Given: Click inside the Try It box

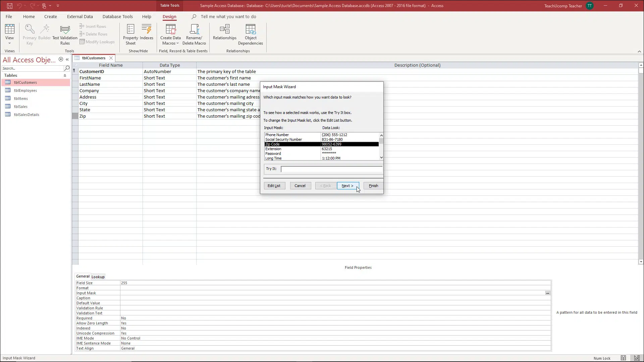Looking at the screenshot, I should [331, 169].
